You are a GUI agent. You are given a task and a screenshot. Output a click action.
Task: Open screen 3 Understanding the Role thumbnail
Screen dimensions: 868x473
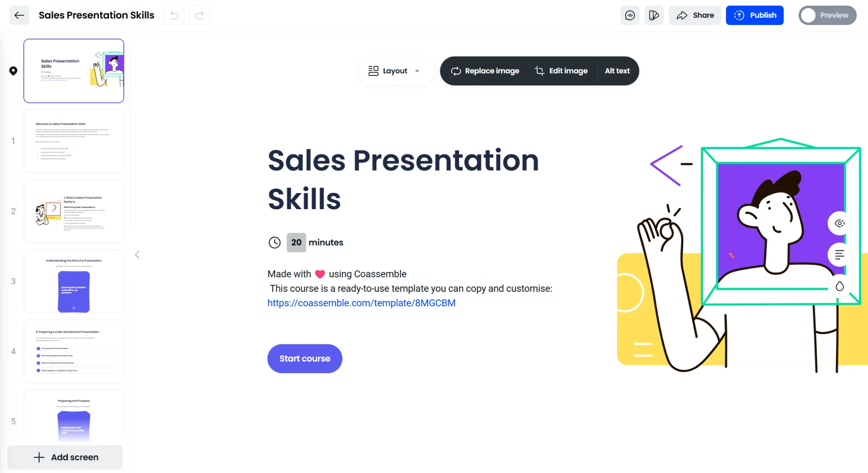[74, 281]
